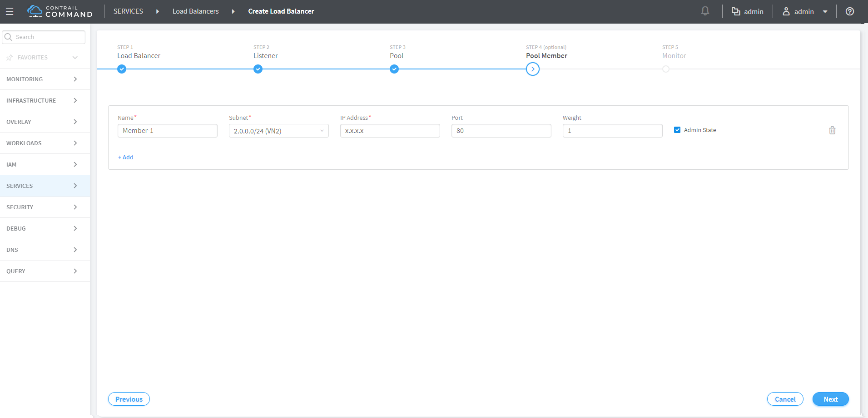Open the help question mark icon
The height and width of the screenshot is (418, 868).
849,11
